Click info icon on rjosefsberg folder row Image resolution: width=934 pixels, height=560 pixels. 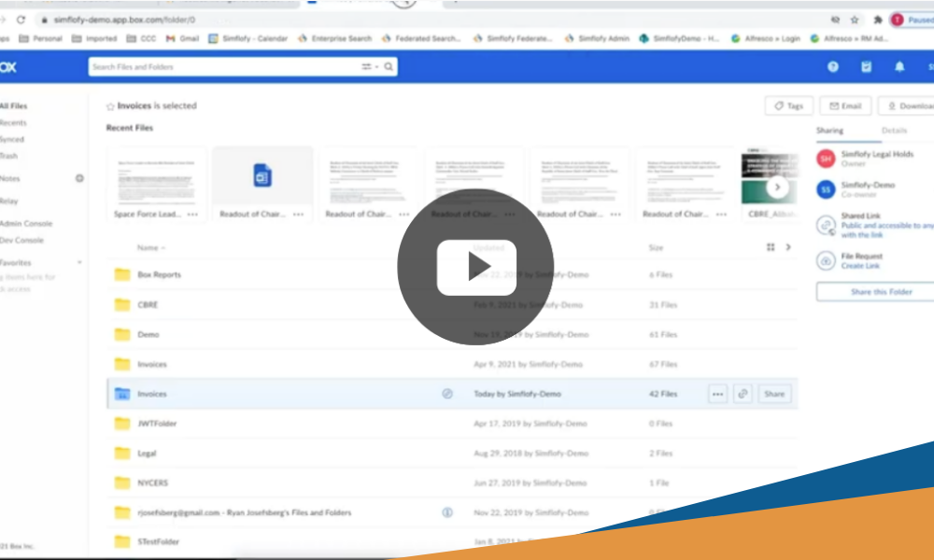(x=447, y=512)
